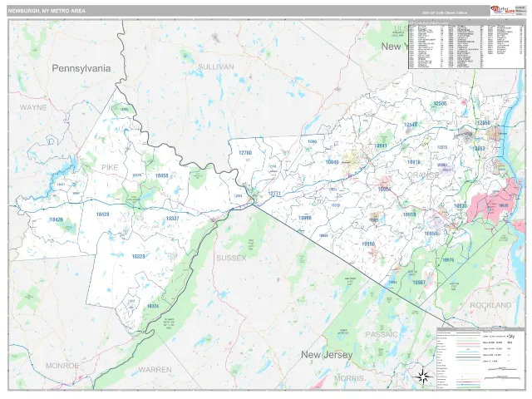
Task: Select ZIP code 12780 on the map
Action: click(245, 153)
